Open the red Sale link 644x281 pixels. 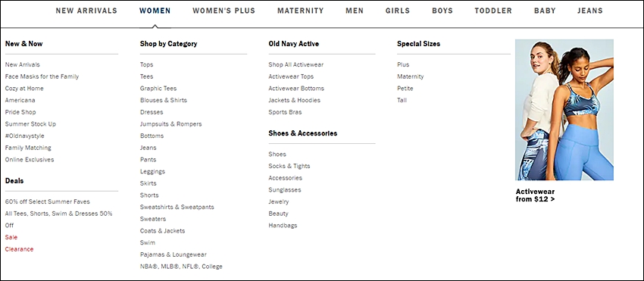[11, 238]
